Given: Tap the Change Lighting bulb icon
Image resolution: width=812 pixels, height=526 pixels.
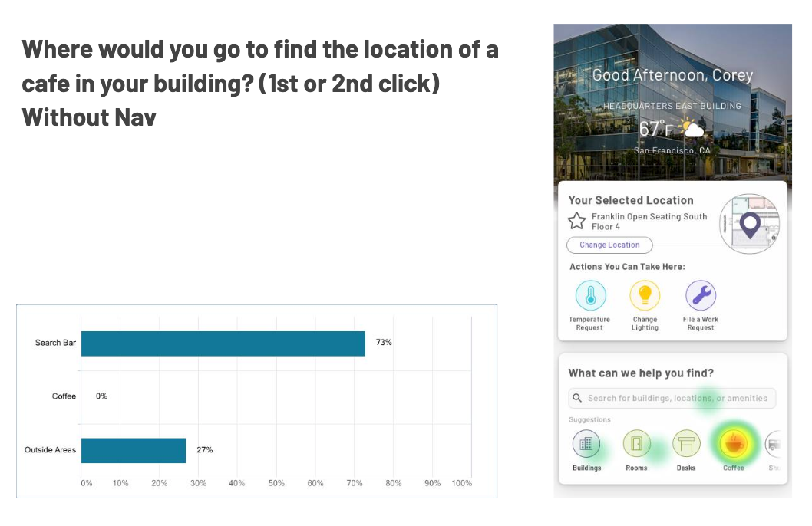Looking at the screenshot, I should pos(645,295).
